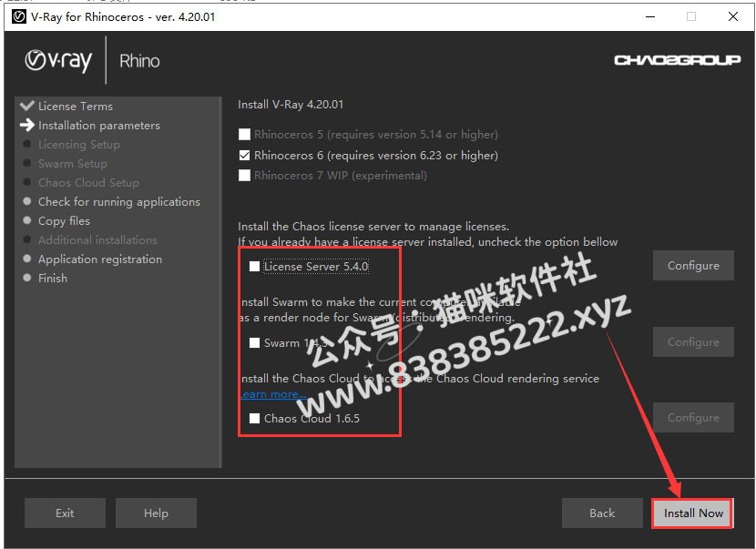This screenshot has height=549, width=756.
Task: Select Additional installations step
Action: (97, 240)
